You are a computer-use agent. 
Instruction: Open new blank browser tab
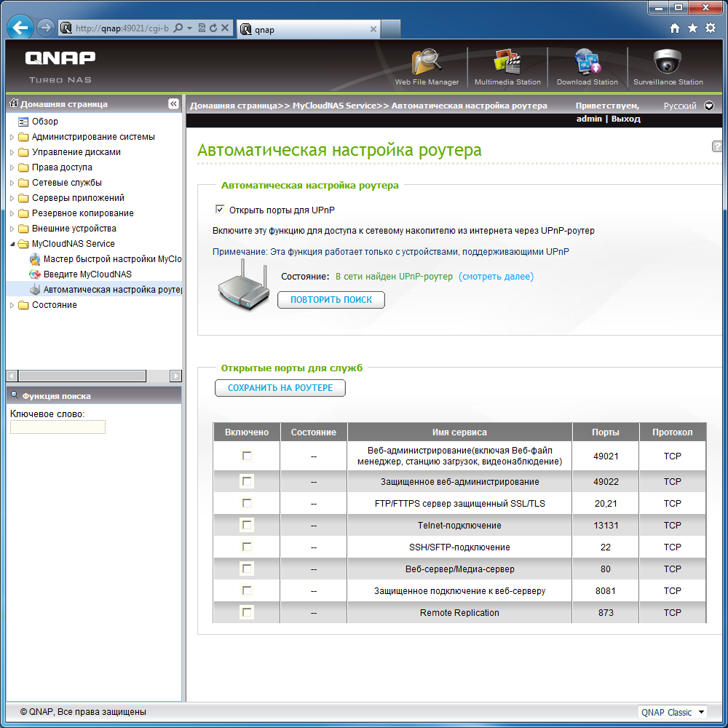(391, 29)
